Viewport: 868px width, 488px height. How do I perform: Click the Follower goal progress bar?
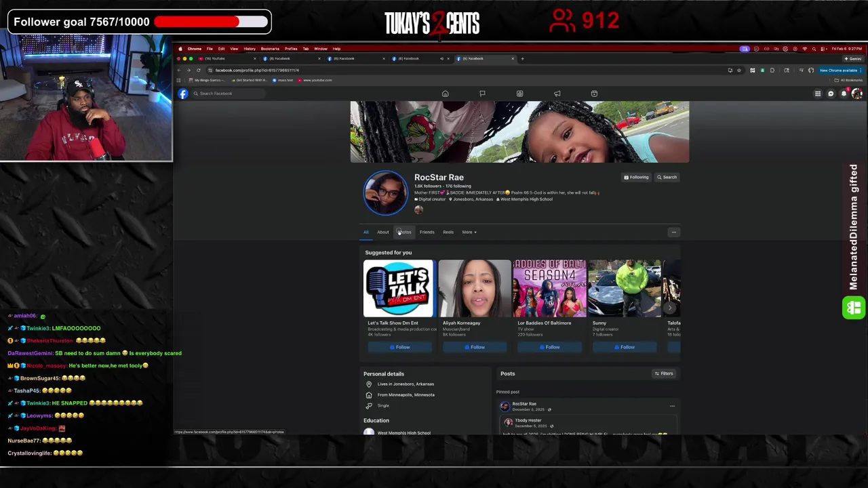pos(211,22)
